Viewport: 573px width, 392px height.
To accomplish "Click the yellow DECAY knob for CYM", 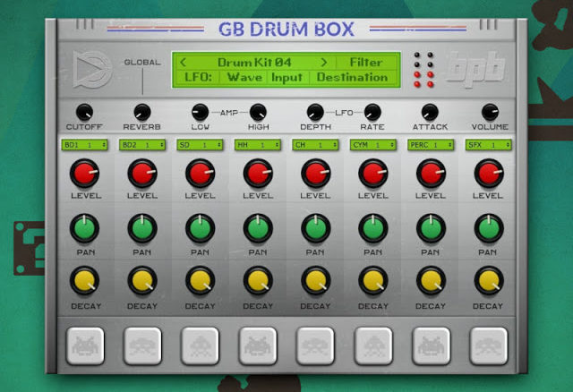I will point(373,280).
